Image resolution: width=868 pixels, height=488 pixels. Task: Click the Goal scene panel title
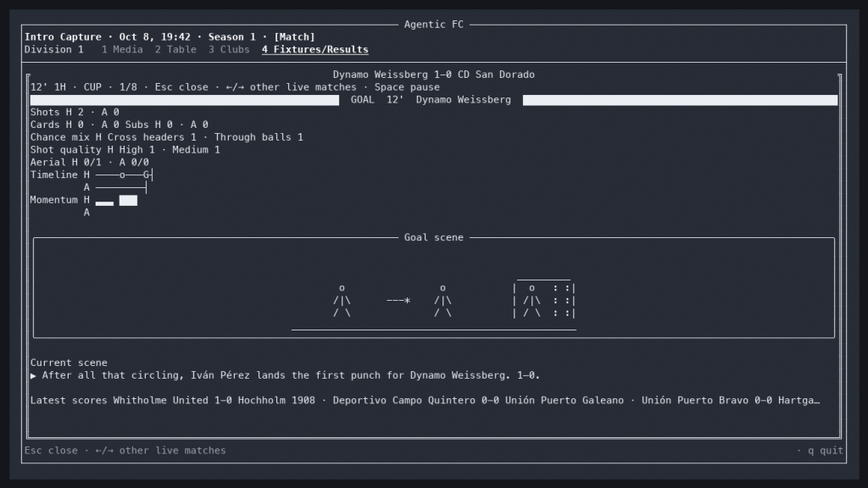433,237
